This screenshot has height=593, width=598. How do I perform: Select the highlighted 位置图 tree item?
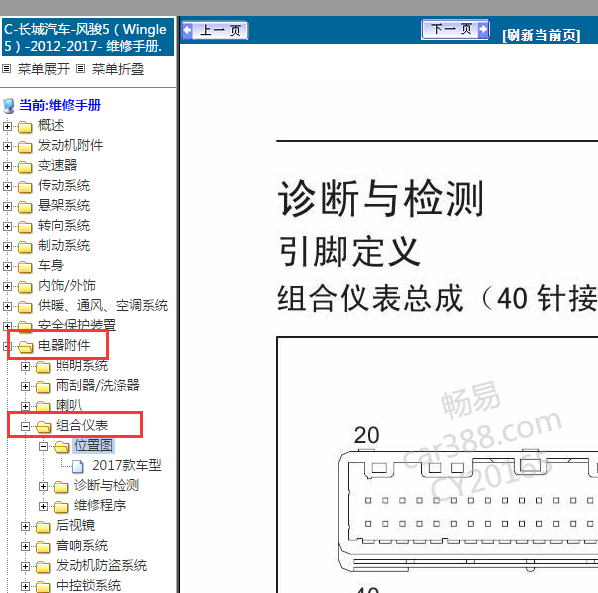pyautogui.click(x=93, y=445)
